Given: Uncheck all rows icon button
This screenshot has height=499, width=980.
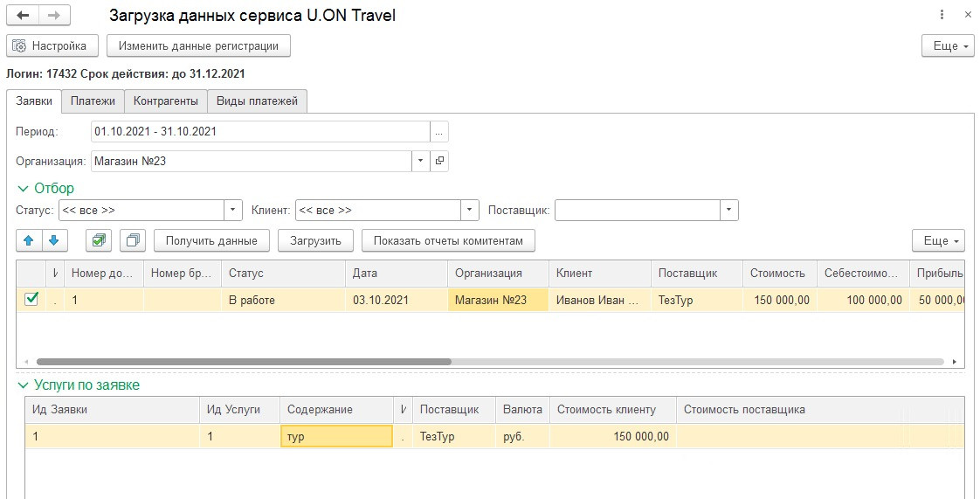Looking at the screenshot, I should (133, 240).
